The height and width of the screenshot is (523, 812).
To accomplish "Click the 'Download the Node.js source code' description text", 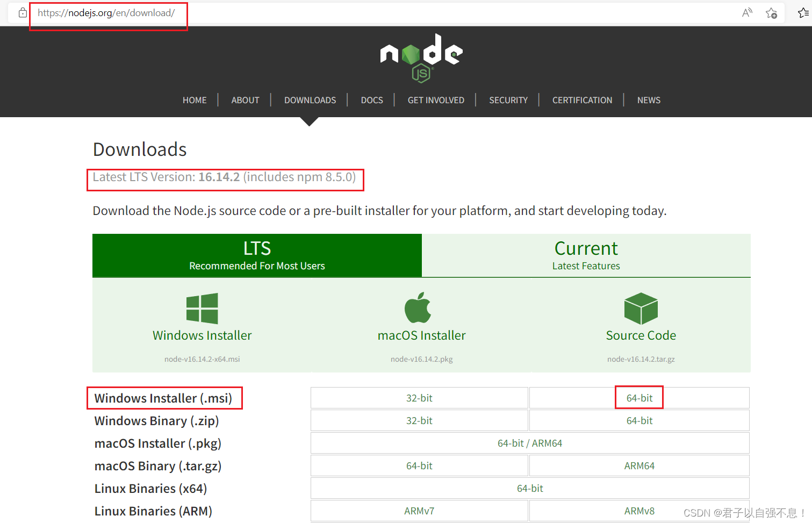I will [x=379, y=211].
